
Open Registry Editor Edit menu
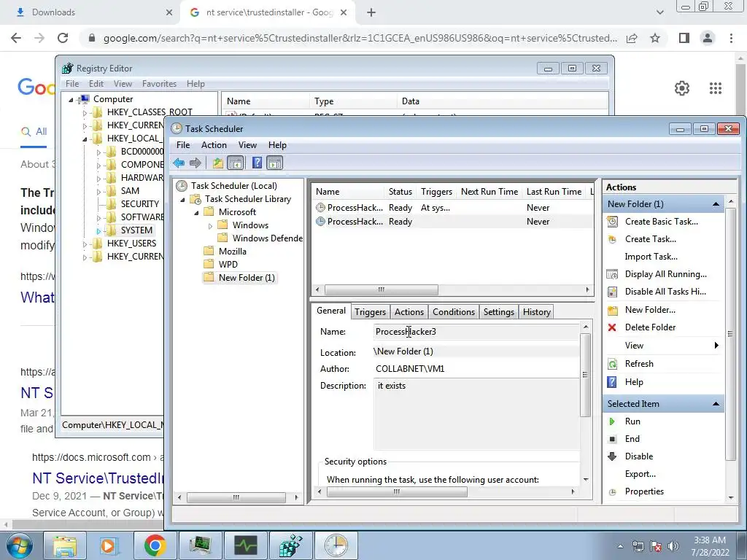[x=96, y=84]
